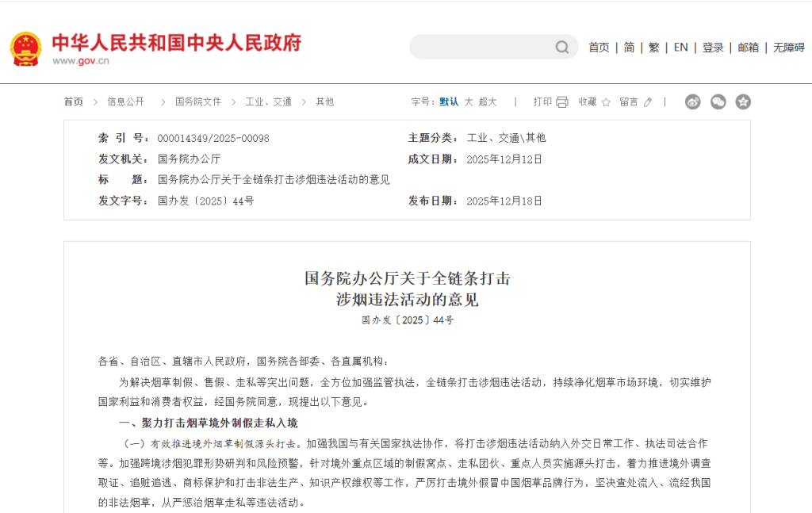Click the search magnifier icon

pyautogui.click(x=561, y=48)
